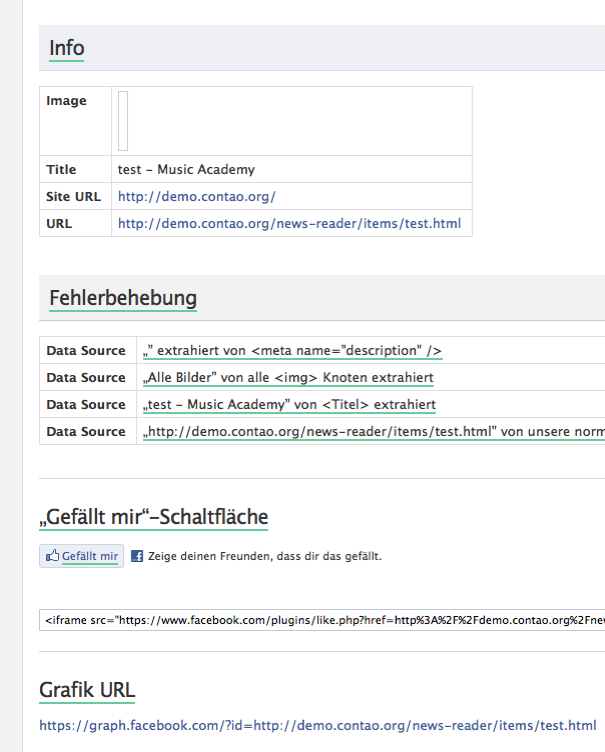
Task: Click the data source text starting with „http://demo.contao.org
Action: coord(374,431)
